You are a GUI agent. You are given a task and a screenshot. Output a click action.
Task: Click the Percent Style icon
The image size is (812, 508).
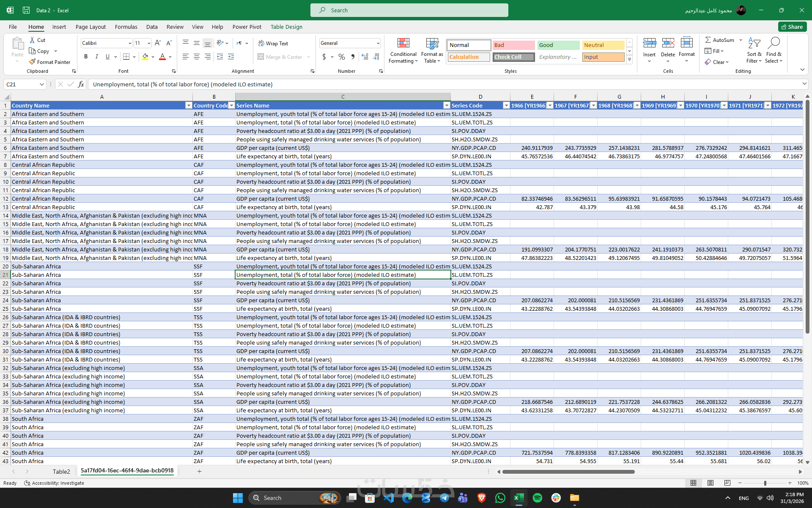pos(342,57)
